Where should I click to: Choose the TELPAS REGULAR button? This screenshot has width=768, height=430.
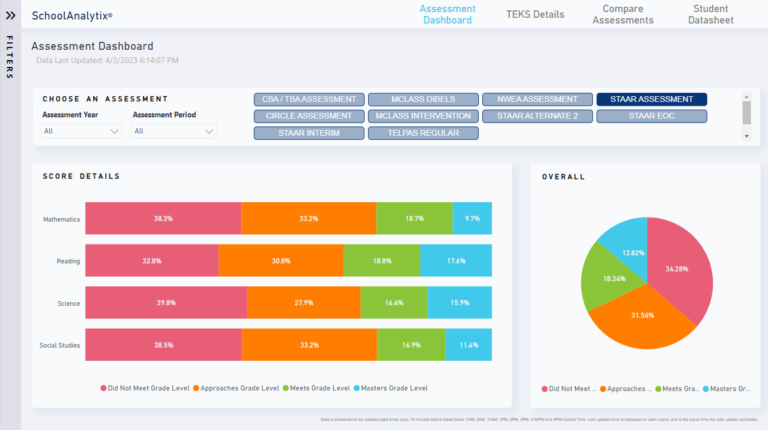pos(423,133)
